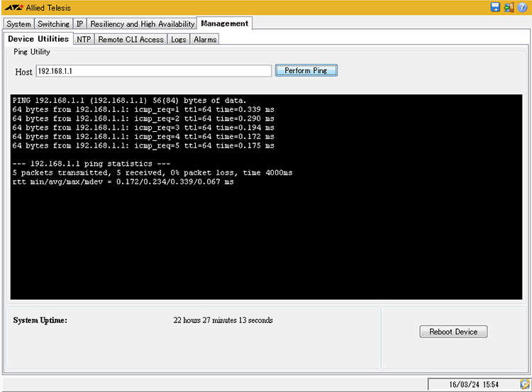The image size is (532, 392).
Task: Click the Reboot Device button
Action: click(453, 332)
